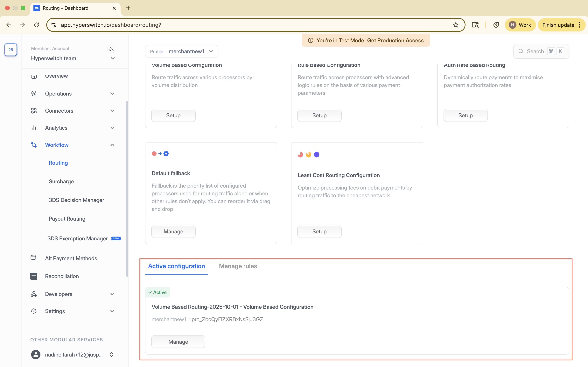Click Setup for Least Cost Routing Configuration
The image size is (588, 367).
click(319, 231)
